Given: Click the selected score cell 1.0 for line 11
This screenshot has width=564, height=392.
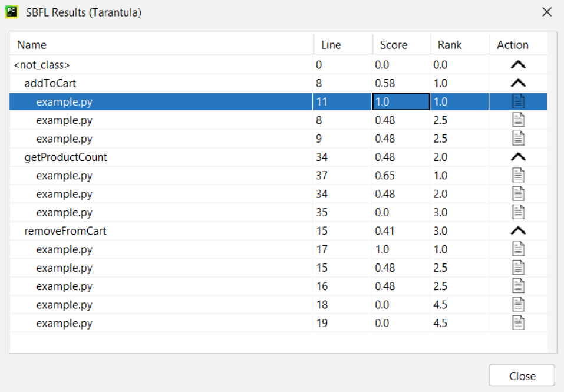Looking at the screenshot, I should [401, 101].
